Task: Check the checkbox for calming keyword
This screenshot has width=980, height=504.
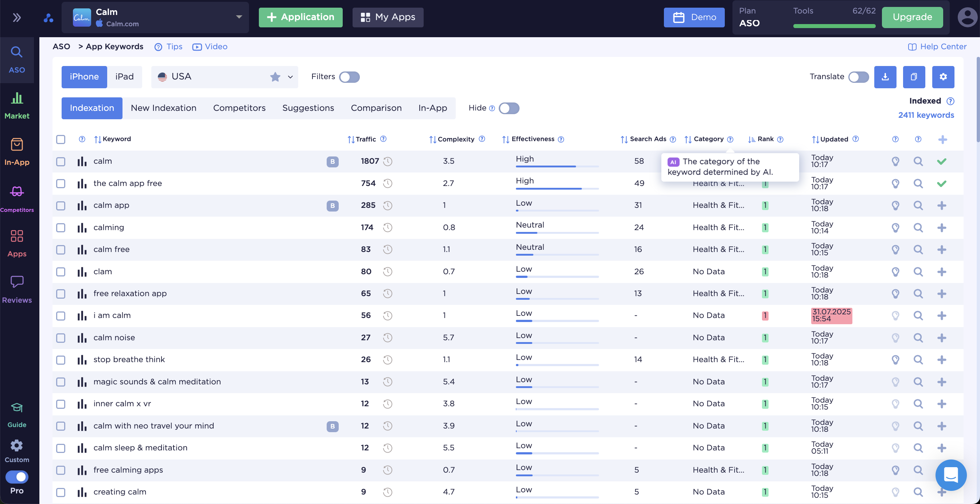Action: 61,228
